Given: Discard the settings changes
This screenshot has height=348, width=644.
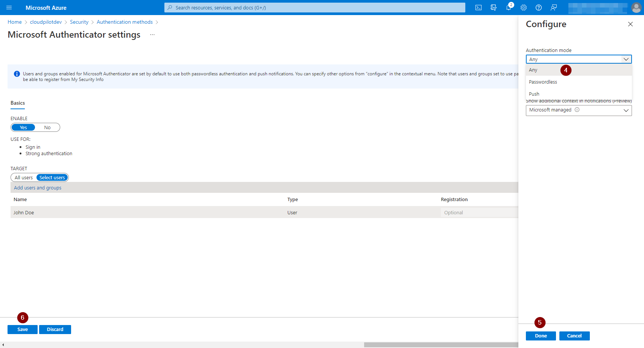Looking at the screenshot, I should (x=55, y=330).
